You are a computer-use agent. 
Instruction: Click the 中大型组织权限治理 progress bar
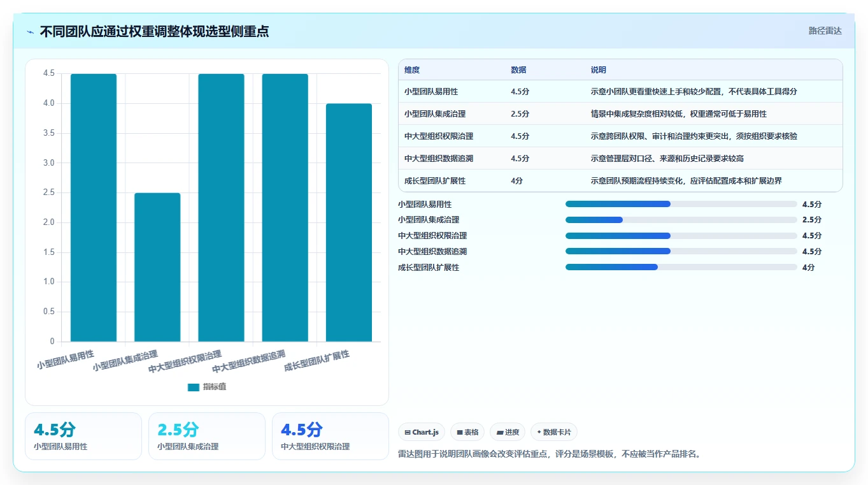pyautogui.click(x=681, y=236)
